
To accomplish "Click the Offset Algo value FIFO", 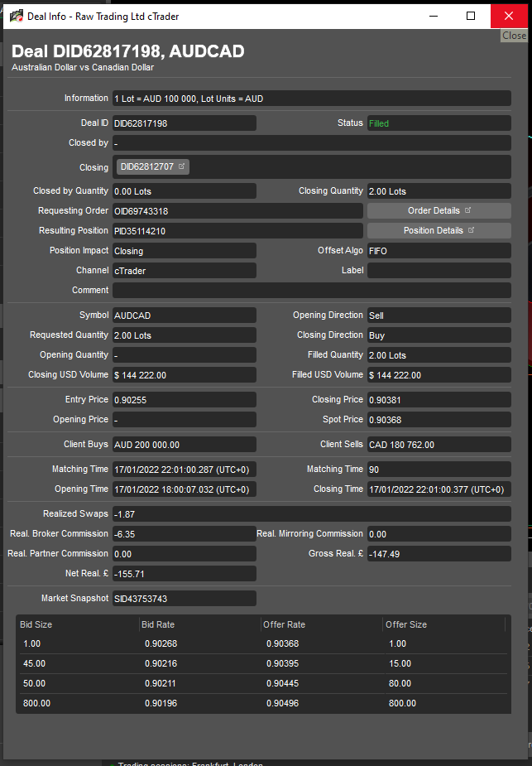I will (x=439, y=251).
